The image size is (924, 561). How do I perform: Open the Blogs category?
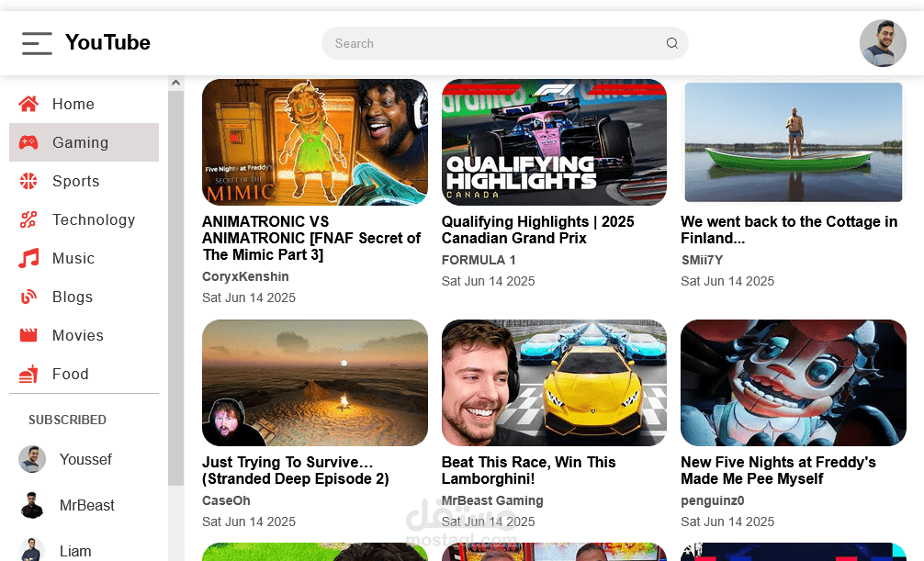click(84, 297)
